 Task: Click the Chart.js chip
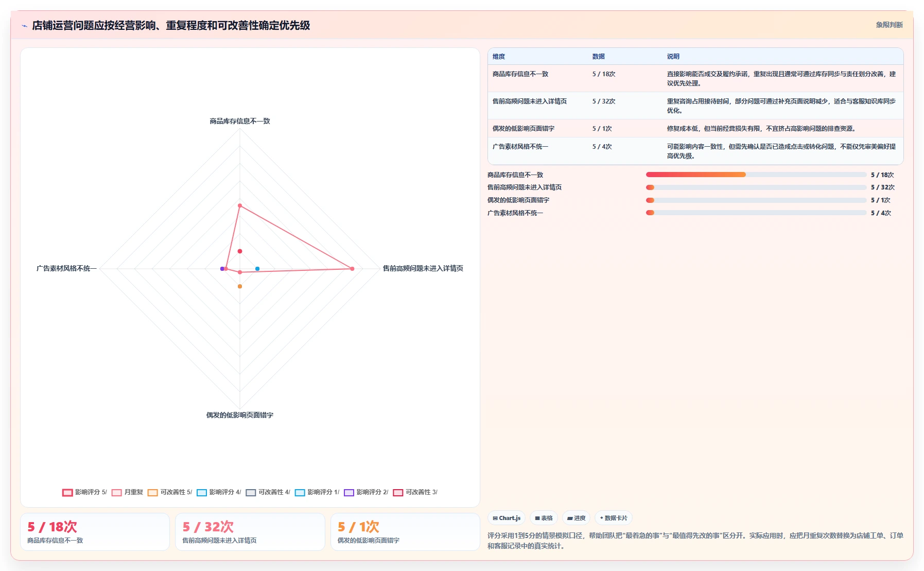pyautogui.click(x=507, y=518)
